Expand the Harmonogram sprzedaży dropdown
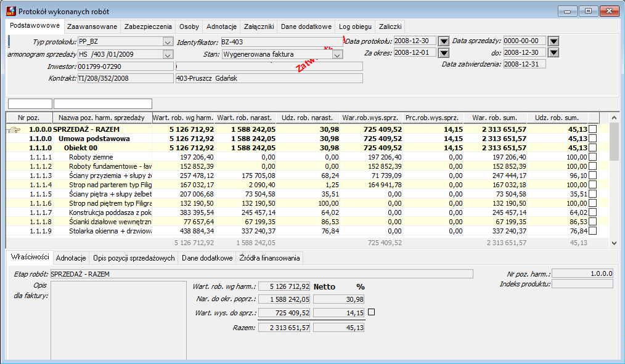 coord(168,55)
